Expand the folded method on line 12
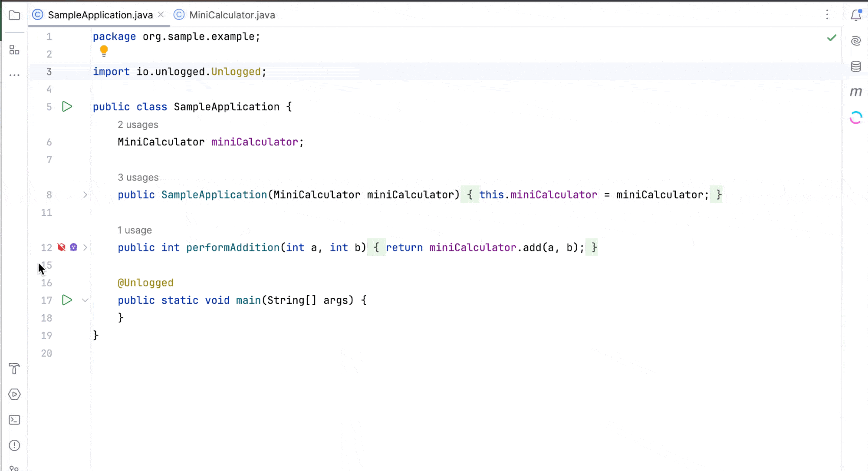The image size is (868, 471). point(85,247)
